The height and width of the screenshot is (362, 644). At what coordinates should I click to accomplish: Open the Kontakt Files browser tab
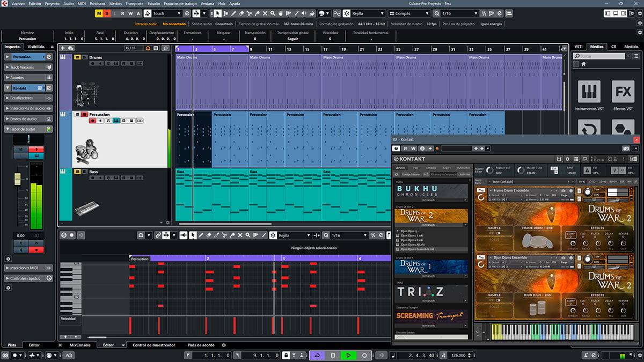[x=416, y=168]
